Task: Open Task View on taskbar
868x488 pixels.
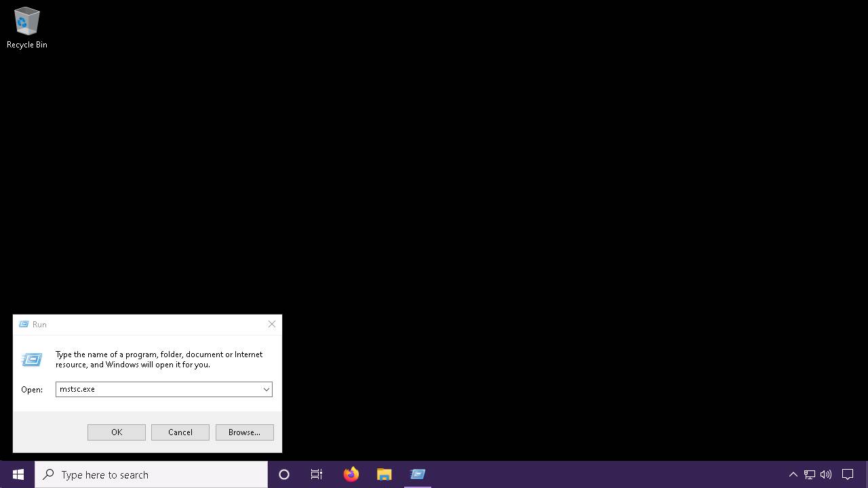Action: coord(317,474)
